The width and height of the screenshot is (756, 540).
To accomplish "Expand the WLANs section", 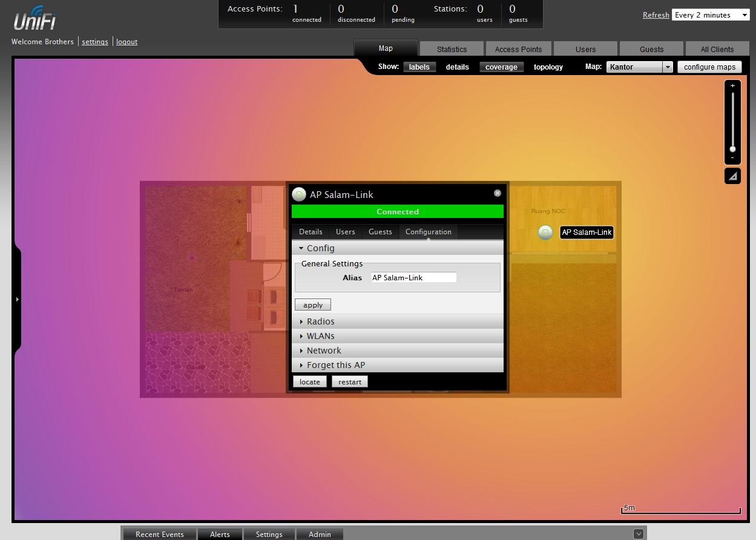I will [398, 336].
